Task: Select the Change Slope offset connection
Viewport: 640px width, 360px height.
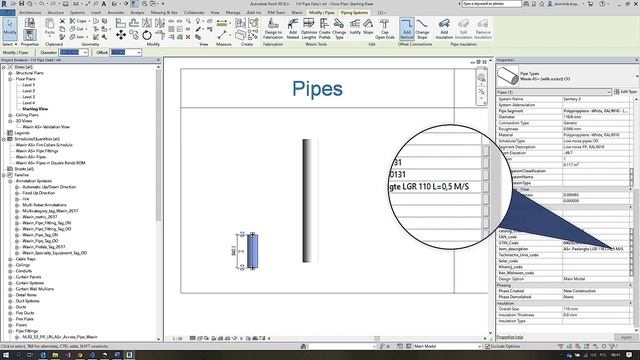Action: point(422,29)
